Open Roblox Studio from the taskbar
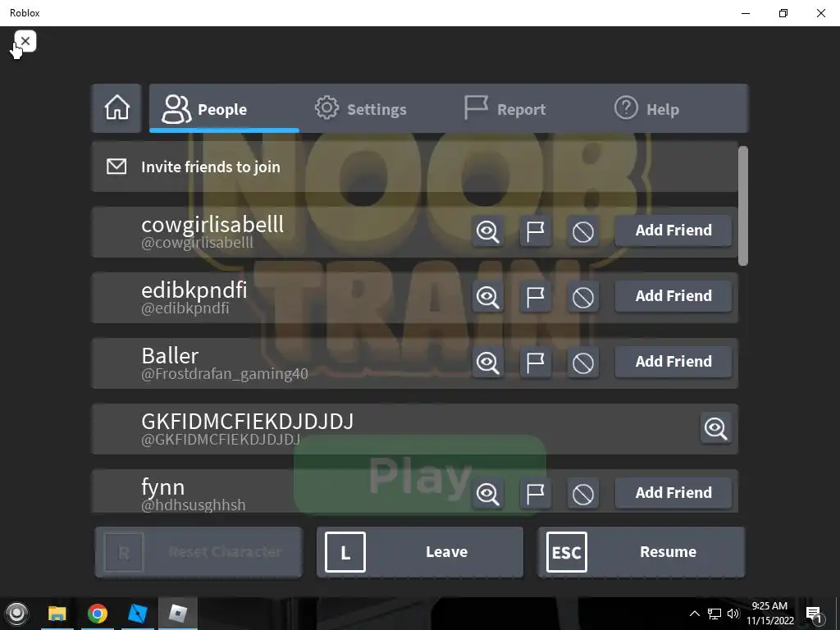 point(138,614)
